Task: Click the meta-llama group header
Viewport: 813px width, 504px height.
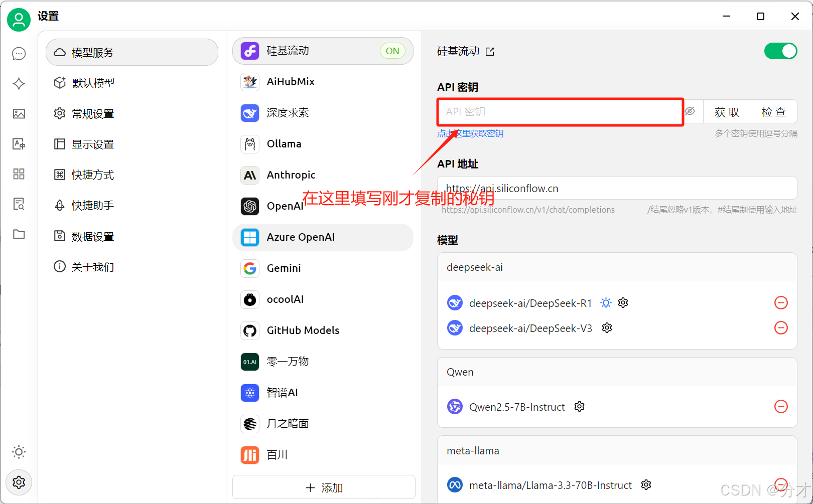Action: pos(617,451)
